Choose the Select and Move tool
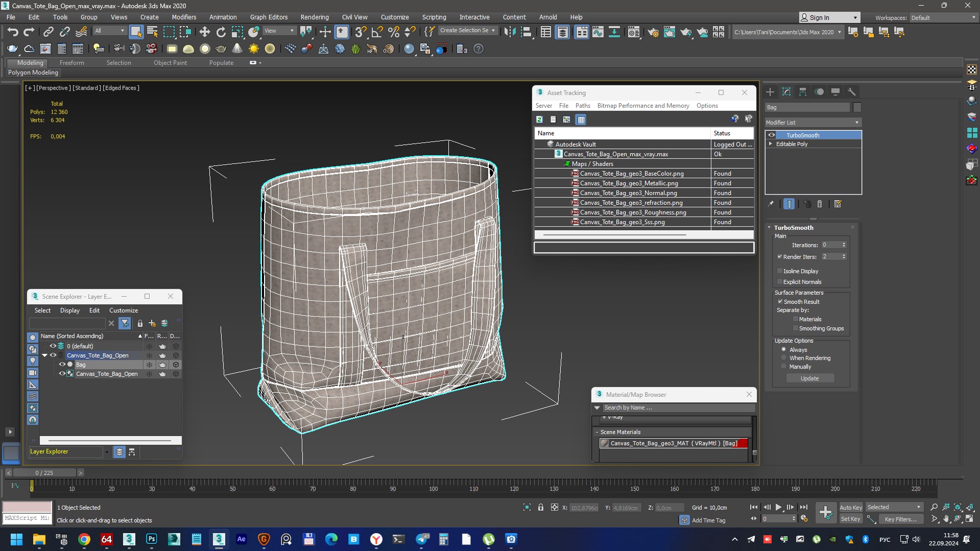The image size is (980, 551). [x=204, y=32]
